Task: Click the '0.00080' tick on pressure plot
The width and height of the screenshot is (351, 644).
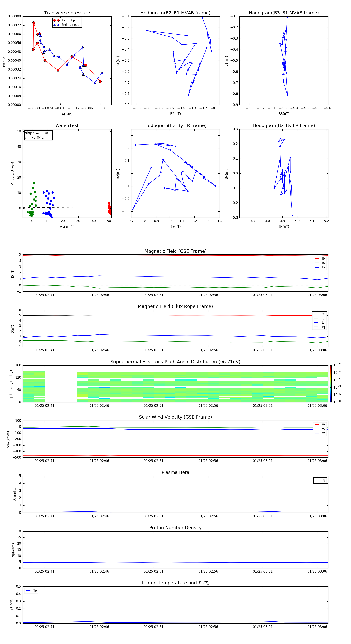Action: (x=14, y=16)
